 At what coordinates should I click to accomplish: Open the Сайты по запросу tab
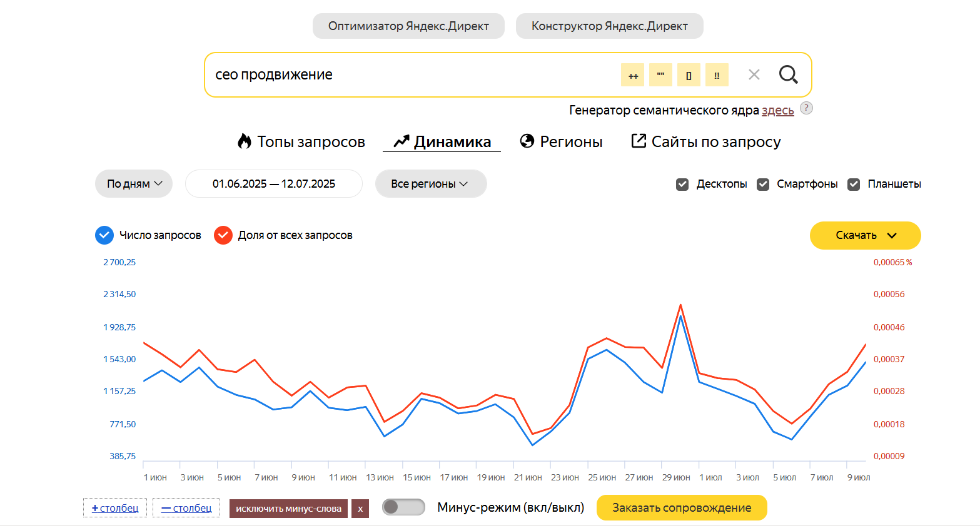pyautogui.click(x=705, y=141)
